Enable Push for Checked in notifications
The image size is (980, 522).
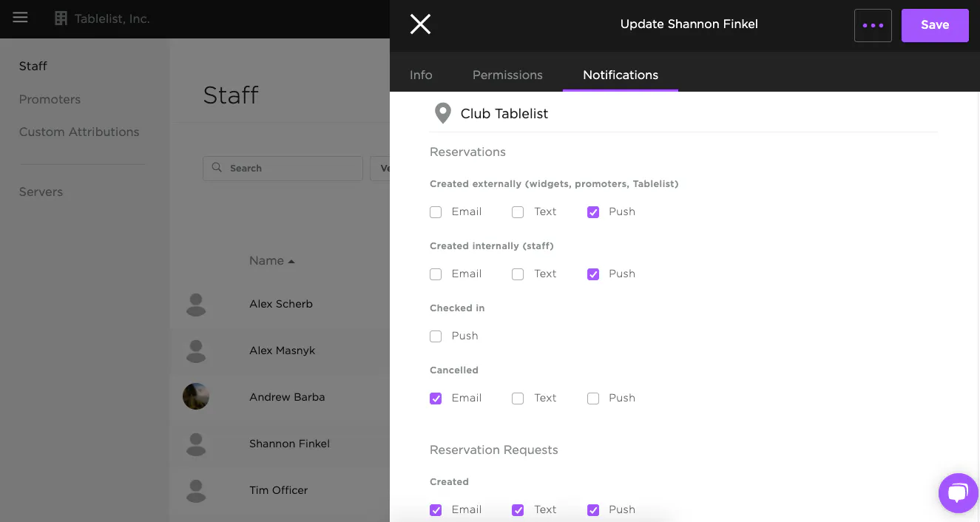point(436,336)
